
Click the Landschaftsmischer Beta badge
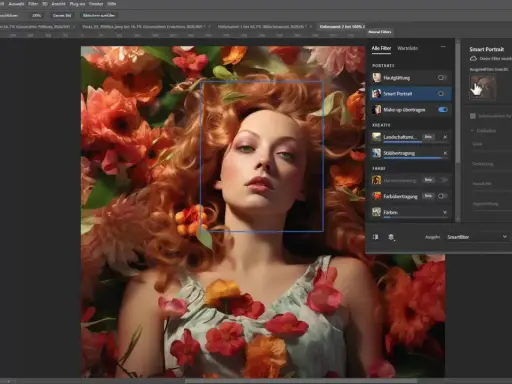428,137
